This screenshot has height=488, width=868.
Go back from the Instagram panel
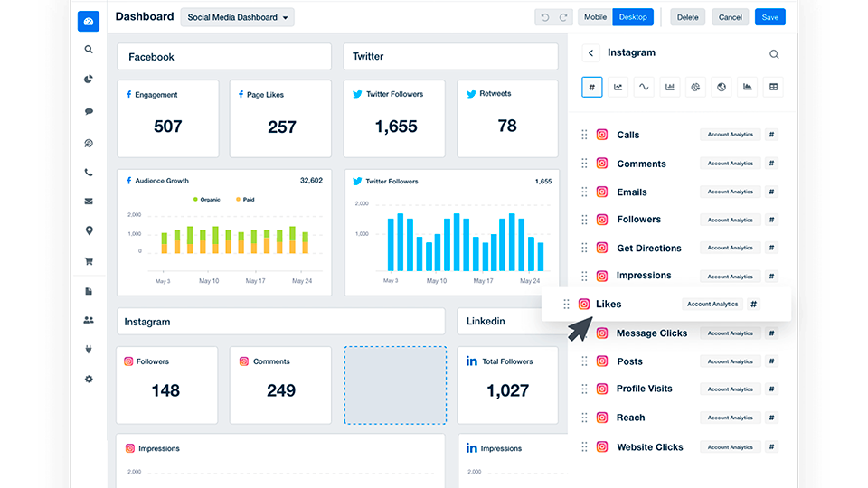(x=591, y=53)
